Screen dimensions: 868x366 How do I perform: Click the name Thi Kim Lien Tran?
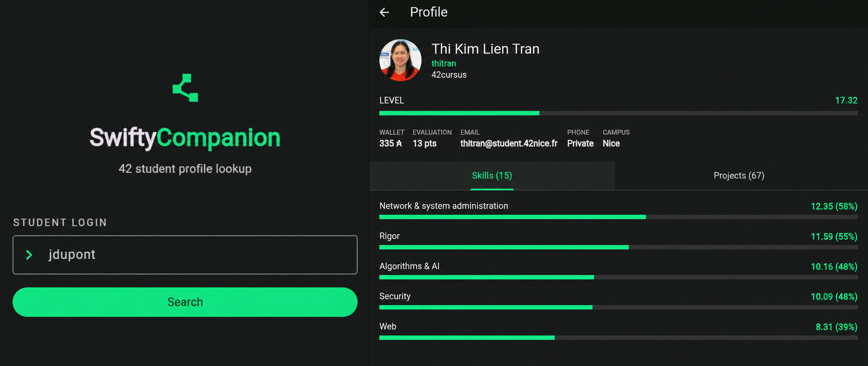[485, 49]
